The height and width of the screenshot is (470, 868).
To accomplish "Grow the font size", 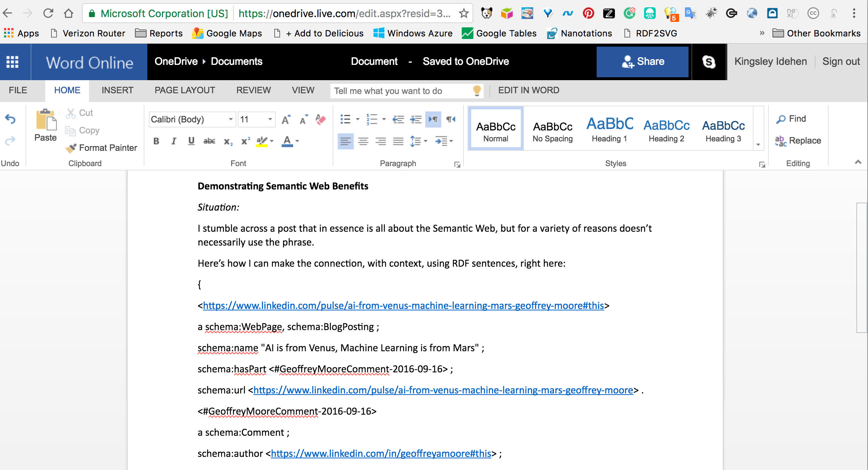I will pos(286,119).
